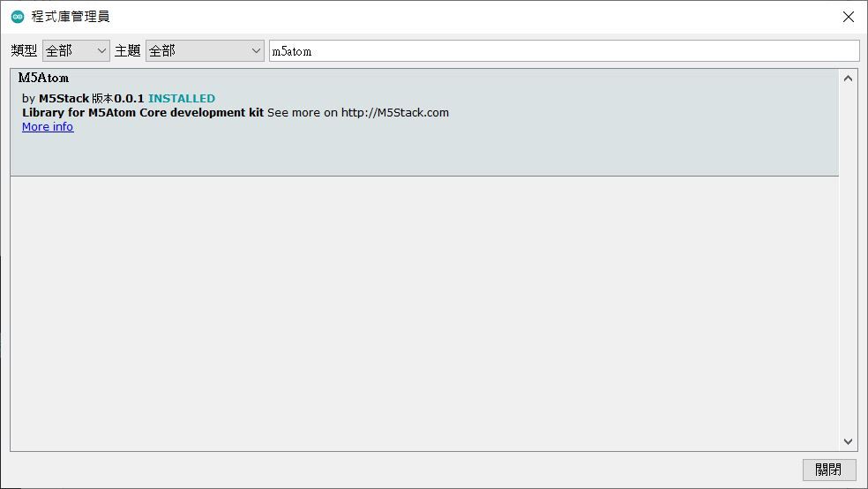Click the Arduino logo in title bar
The height and width of the screenshot is (489, 868).
18,17
